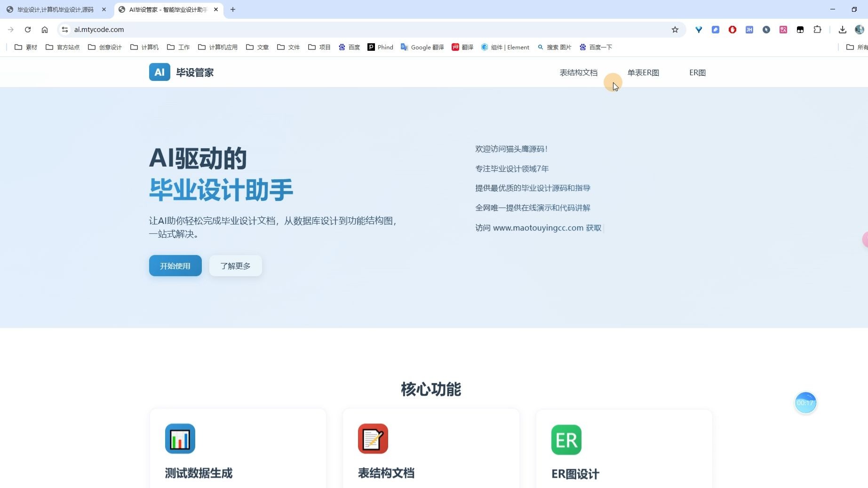This screenshot has height=488, width=868.
Task: Click the 开始使用 button
Action: pos(175,265)
